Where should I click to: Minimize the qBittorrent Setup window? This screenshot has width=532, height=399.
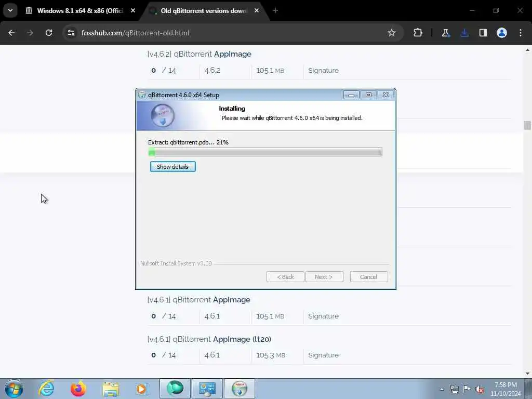click(x=351, y=95)
